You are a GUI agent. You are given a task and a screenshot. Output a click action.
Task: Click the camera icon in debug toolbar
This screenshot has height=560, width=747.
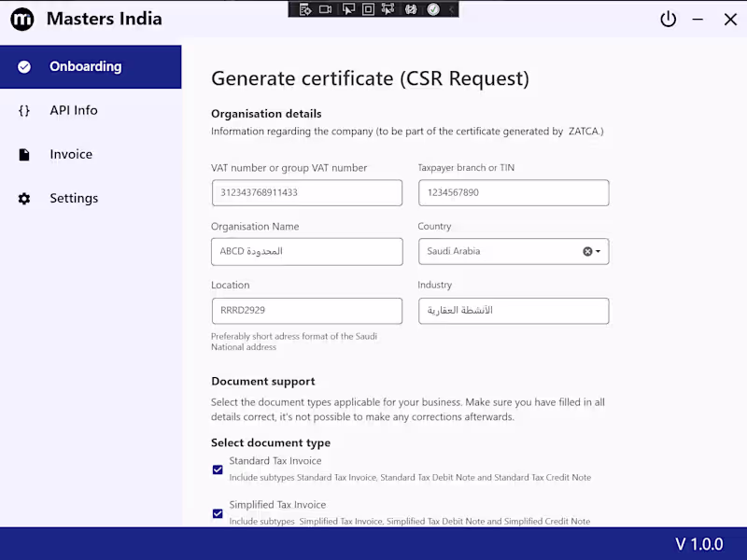click(x=325, y=9)
